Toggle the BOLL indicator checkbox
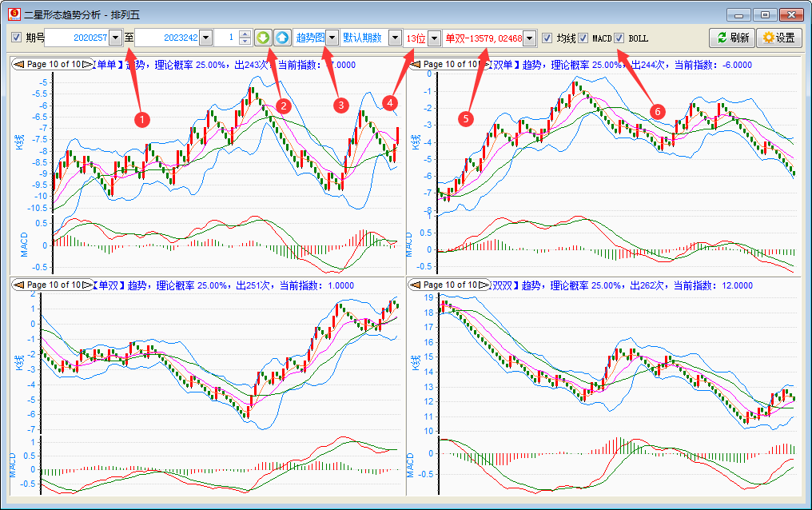 619,38
